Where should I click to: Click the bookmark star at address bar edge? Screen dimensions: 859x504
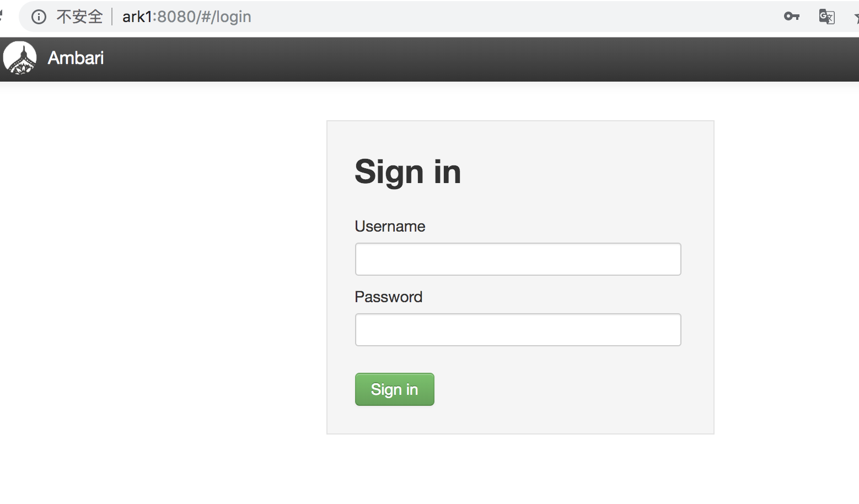click(856, 18)
